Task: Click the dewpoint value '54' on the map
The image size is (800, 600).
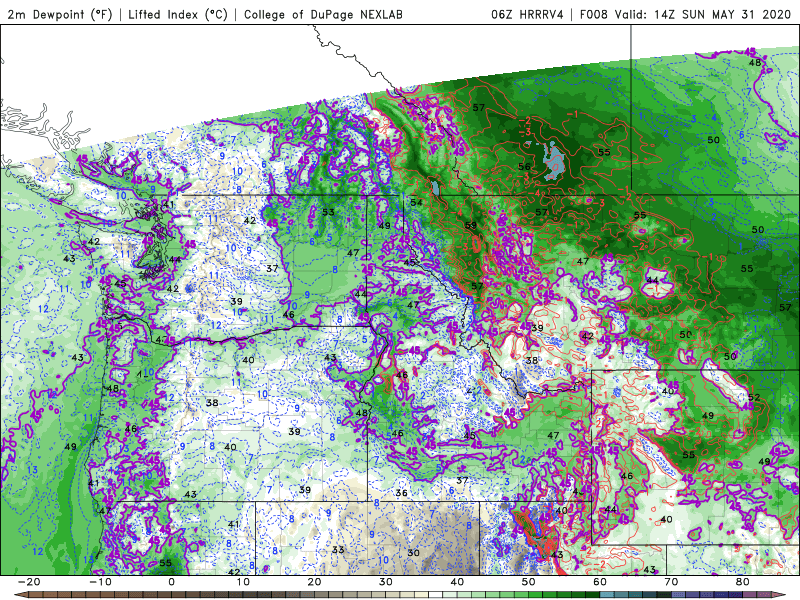Action: point(416,203)
